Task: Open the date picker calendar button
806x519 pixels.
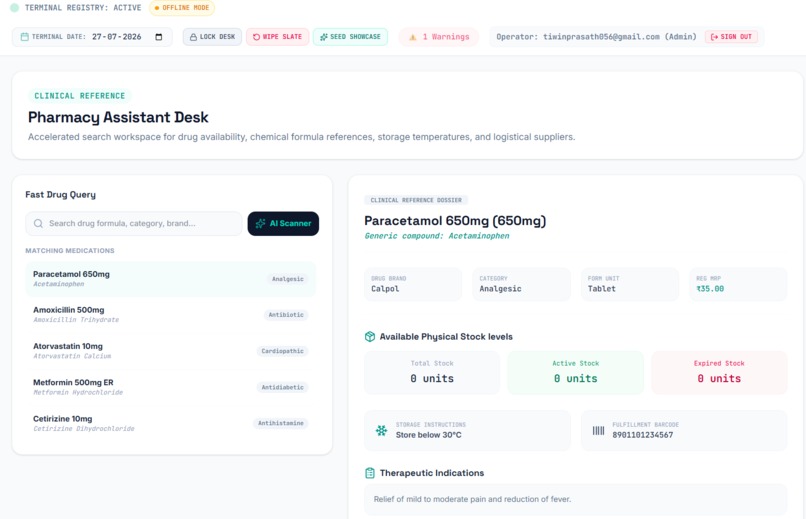Action: pos(159,37)
